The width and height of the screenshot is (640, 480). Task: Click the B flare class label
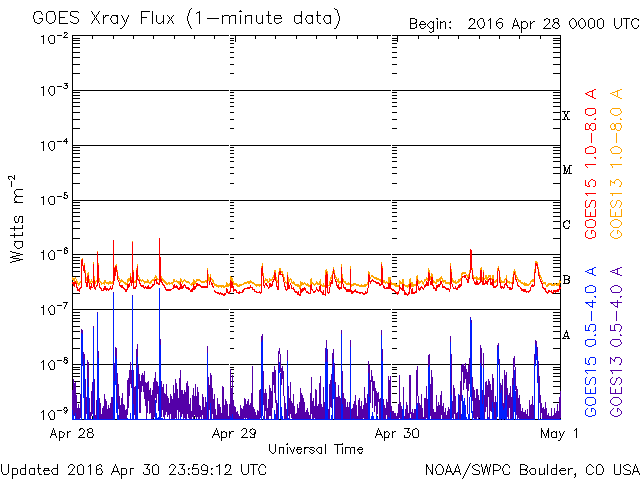[566, 280]
